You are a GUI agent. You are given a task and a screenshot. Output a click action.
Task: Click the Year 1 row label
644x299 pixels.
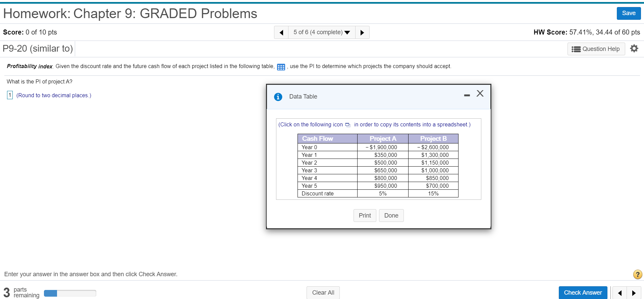pyautogui.click(x=309, y=155)
